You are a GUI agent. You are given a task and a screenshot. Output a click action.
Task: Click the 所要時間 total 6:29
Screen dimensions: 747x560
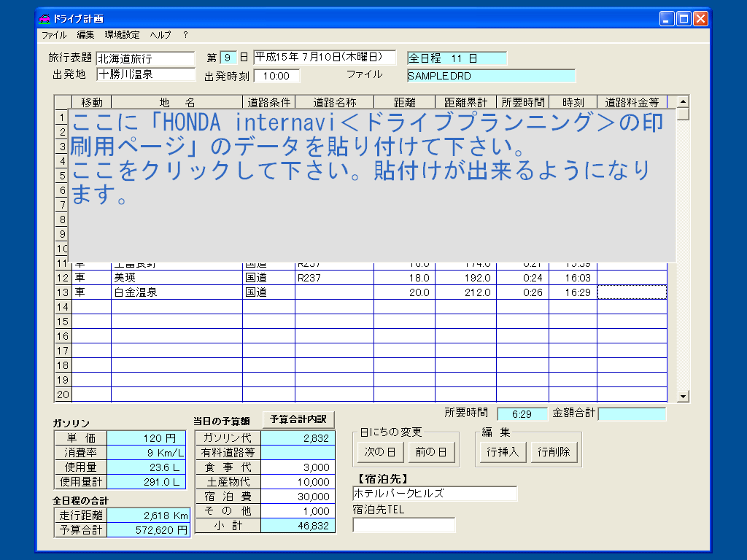(522, 414)
